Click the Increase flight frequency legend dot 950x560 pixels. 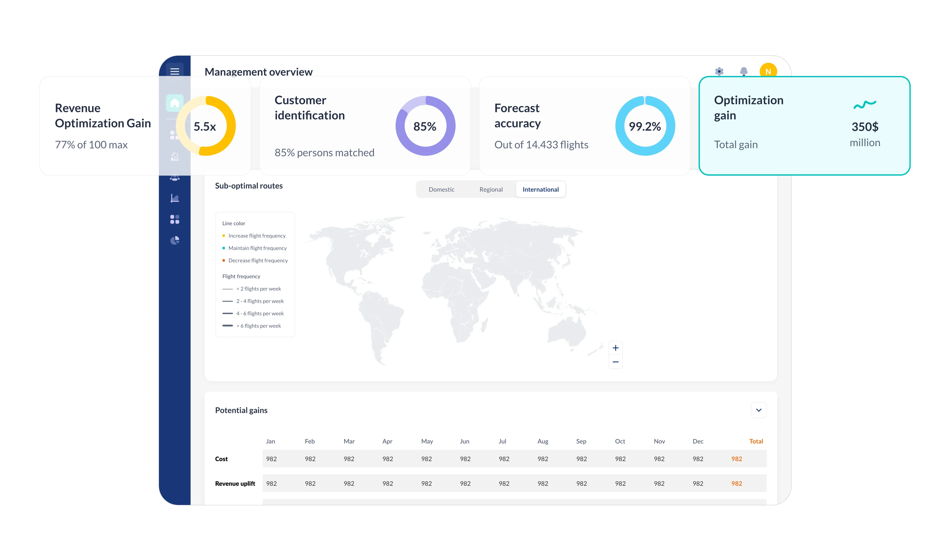tap(224, 236)
